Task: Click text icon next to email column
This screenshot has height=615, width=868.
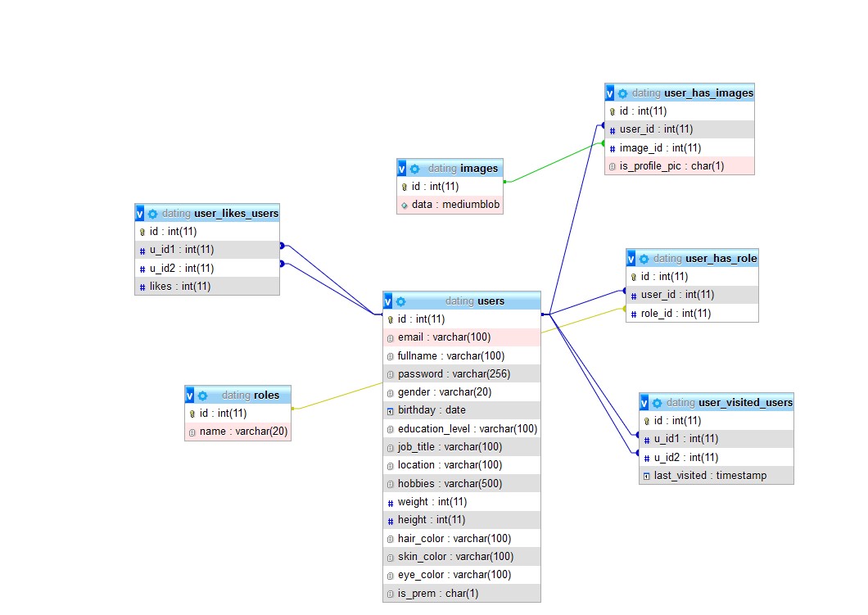Action: (x=391, y=338)
